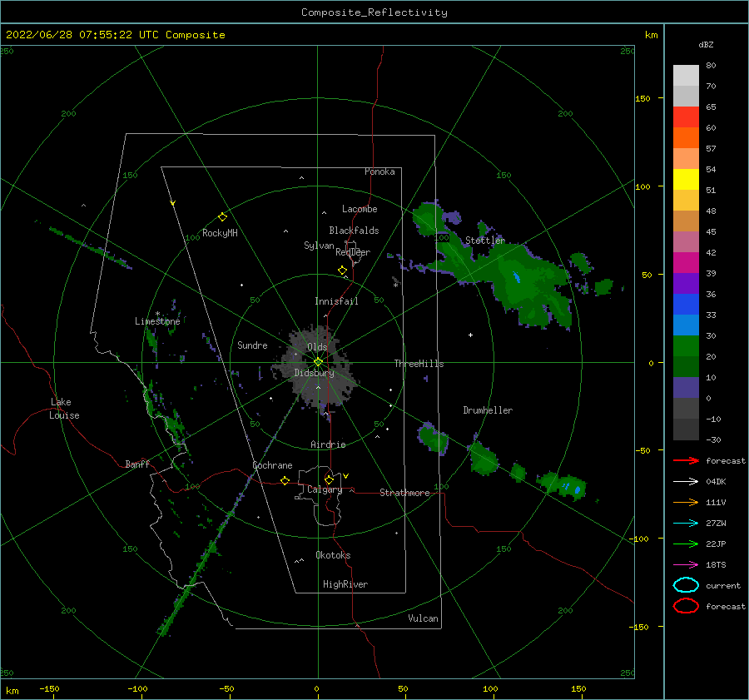Viewport: 749px width, 700px height.
Task: Click the orange 111V arrow legend icon
Action: coord(686,502)
